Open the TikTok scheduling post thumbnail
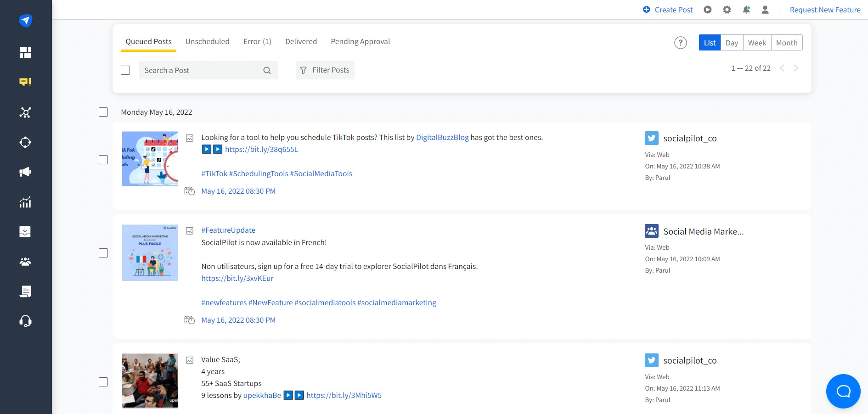This screenshot has width=868, height=414. [150, 159]
